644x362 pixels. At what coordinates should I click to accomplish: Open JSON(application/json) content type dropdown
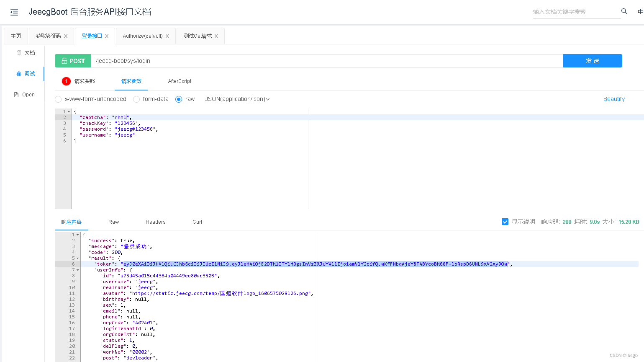pyautogui.click(x=237, y=99)
